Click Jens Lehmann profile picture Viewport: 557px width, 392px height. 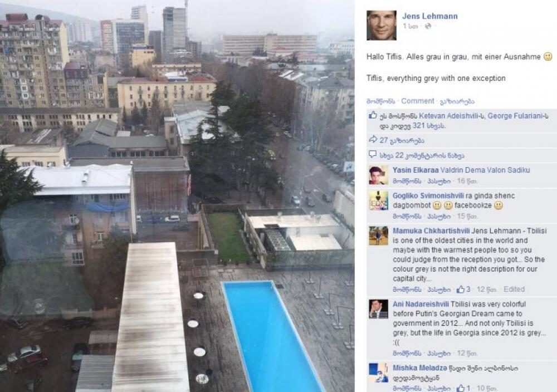pos(382,25)
